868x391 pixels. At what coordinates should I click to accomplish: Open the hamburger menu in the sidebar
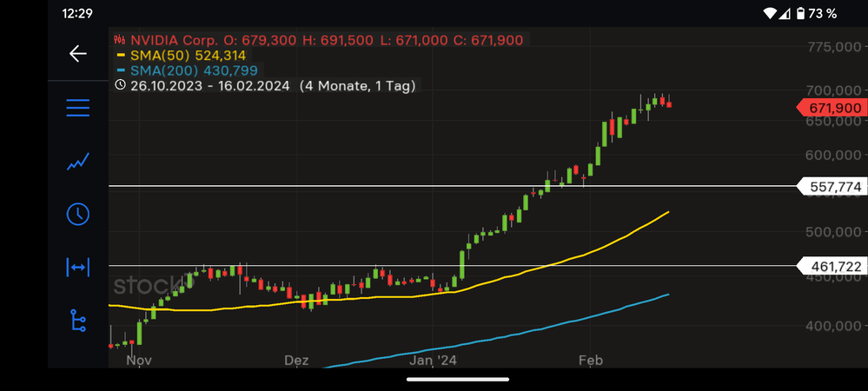78,108
